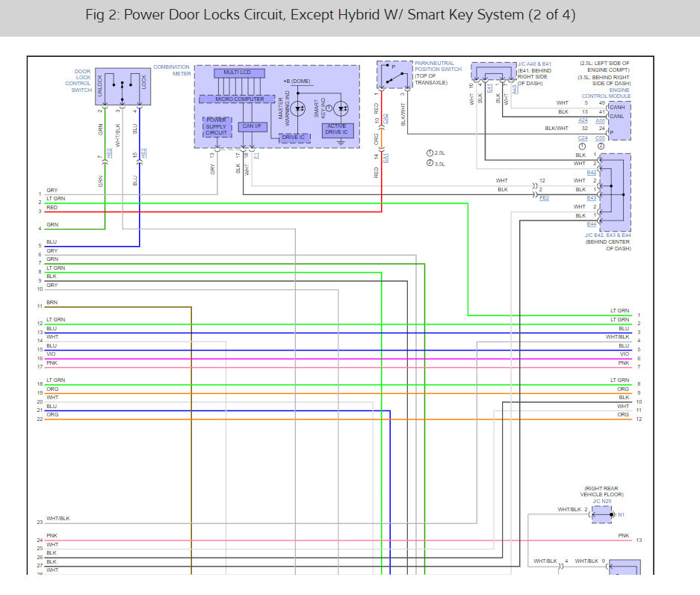Click the '(BEHIND CENTER OF DASH)' note

click(x=608, y=245)
